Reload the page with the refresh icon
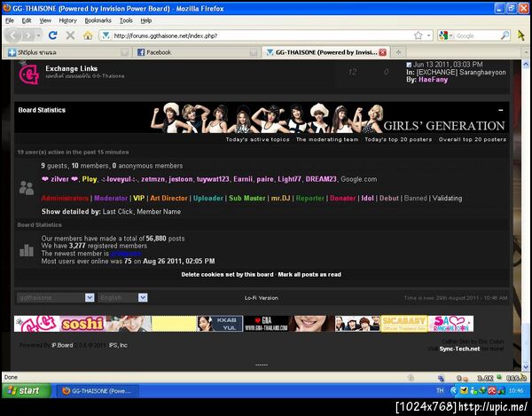The image size is (532, 416). pos(53,35)
